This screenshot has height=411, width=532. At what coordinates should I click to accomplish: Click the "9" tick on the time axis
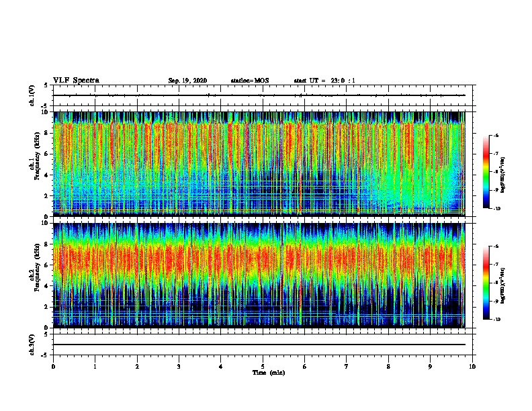pyautogui.click(x=430, y=367)
